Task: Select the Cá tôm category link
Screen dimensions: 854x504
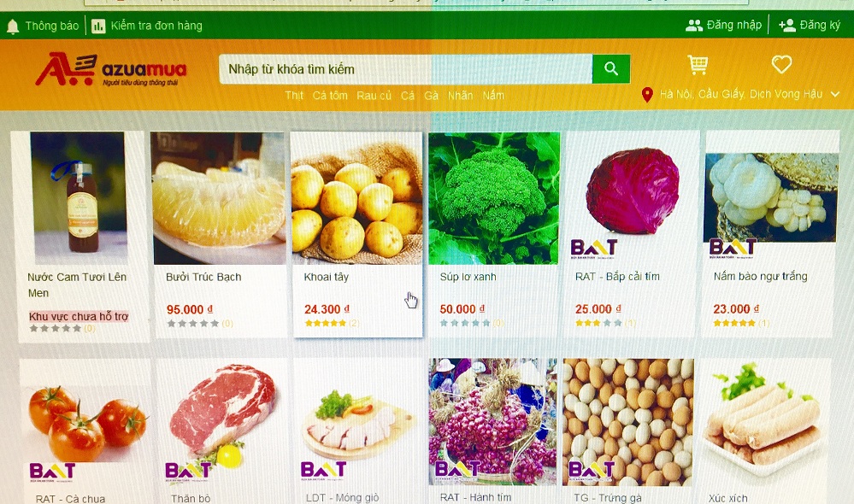Action: pyautogui.click(x=330, y=96)
